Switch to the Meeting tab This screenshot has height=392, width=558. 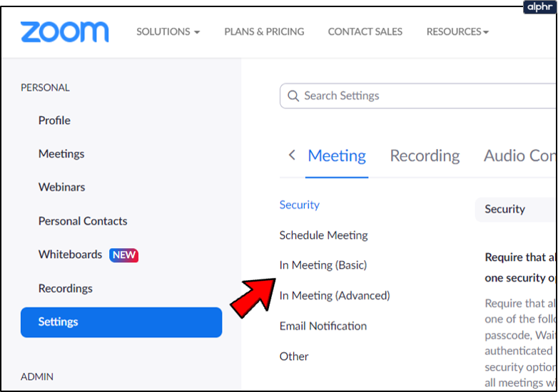coord(336,156)
